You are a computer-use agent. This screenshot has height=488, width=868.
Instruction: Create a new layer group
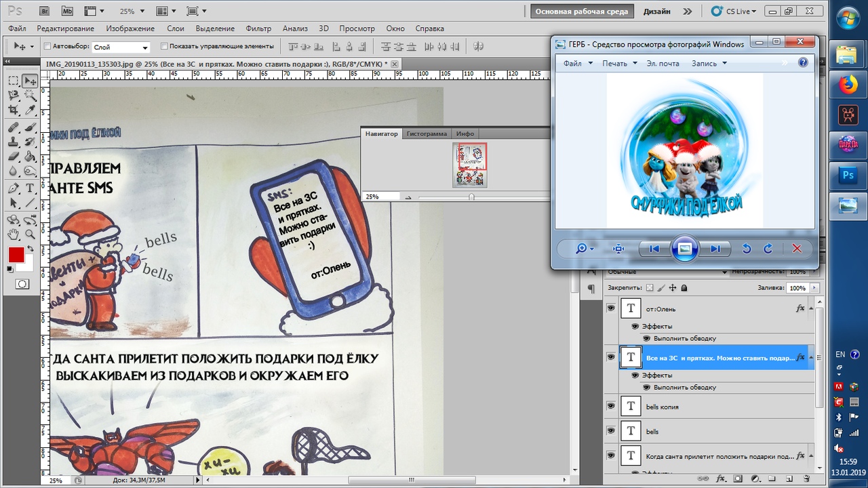coord(772,479)
